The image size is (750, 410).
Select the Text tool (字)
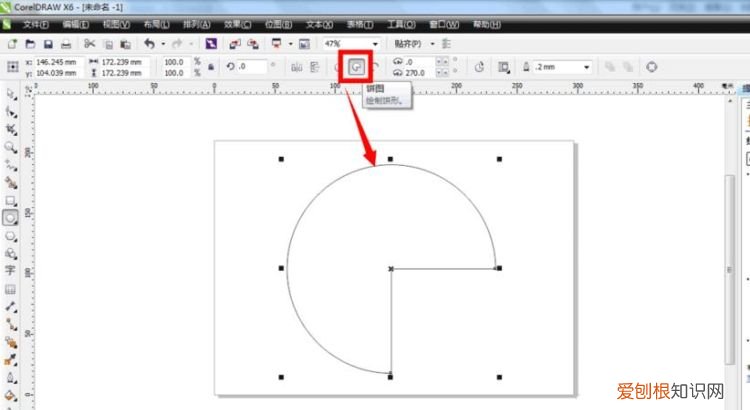tap(11, 269)
